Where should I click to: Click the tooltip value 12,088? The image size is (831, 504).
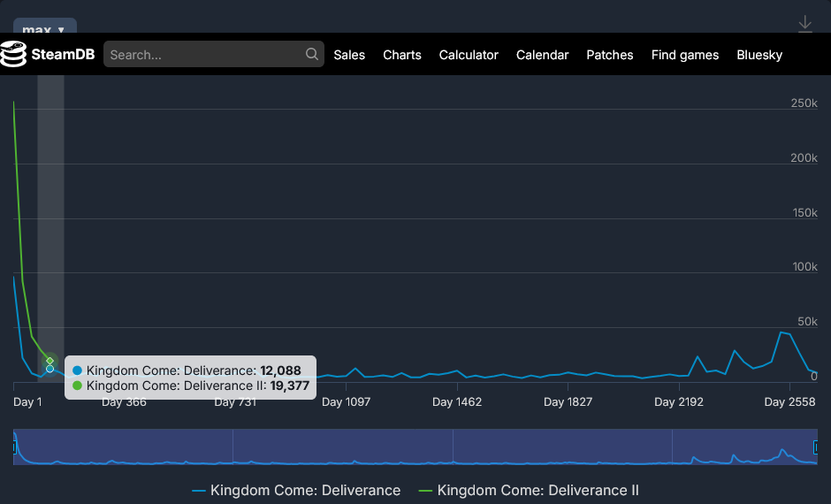(x=280, y=370)
